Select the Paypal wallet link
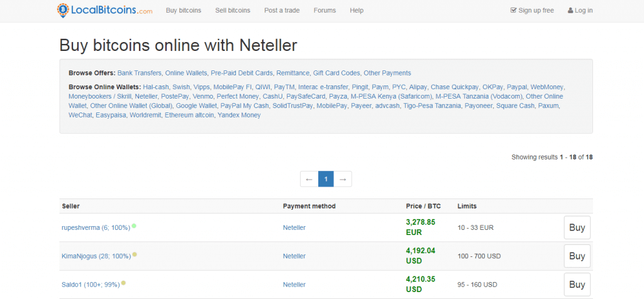 [517, 87]
